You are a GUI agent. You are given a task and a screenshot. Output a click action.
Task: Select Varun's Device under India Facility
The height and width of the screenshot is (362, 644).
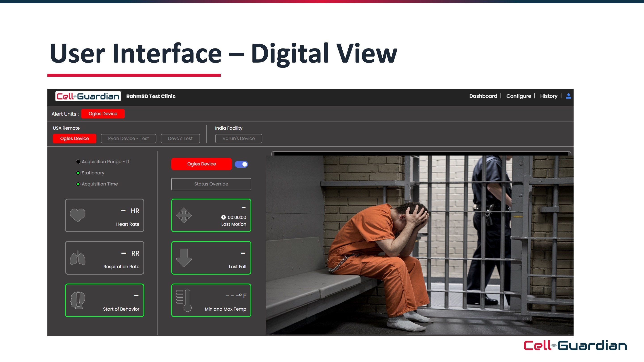click(x=239, y=138)
